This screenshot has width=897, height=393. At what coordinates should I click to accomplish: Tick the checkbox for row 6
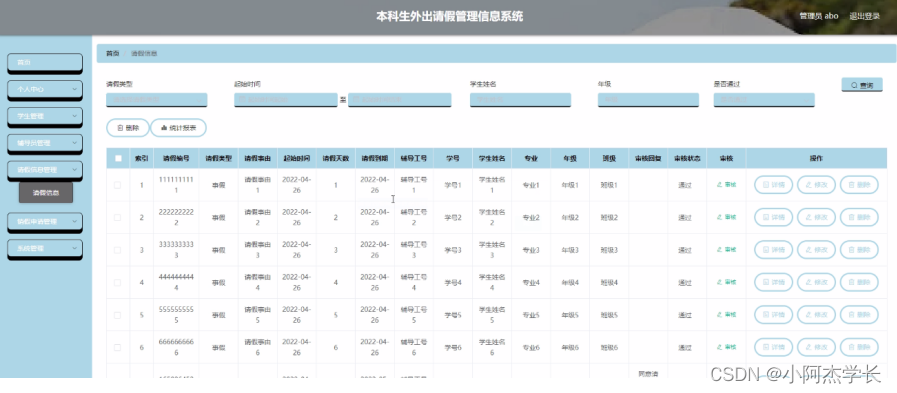(118, 347)
